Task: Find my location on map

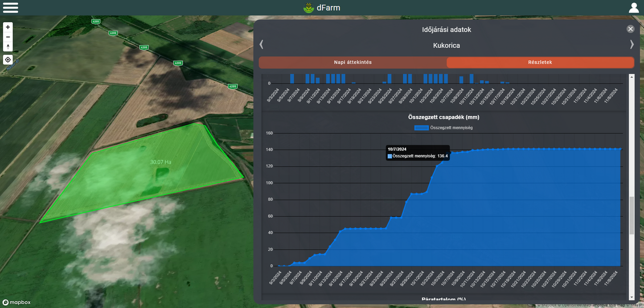Action: [8, 60]
